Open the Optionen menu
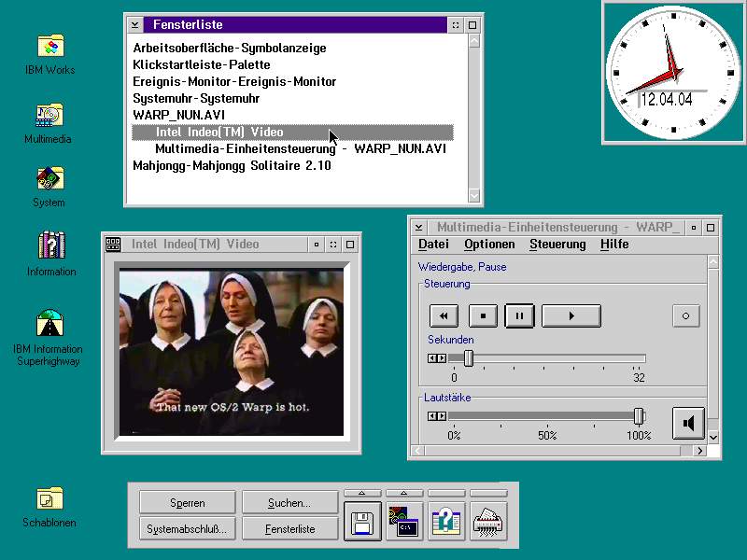The width and height of the screenshot is (747, 560). coord(489,245)
